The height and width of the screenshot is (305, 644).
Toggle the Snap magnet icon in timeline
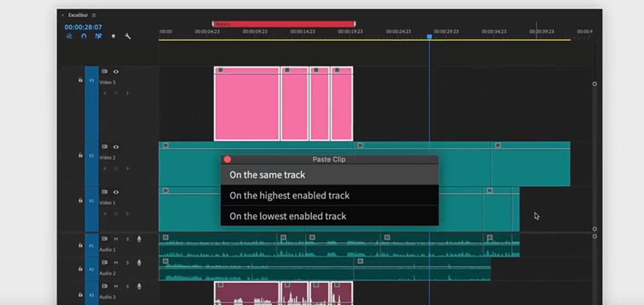tap(84, 36)
